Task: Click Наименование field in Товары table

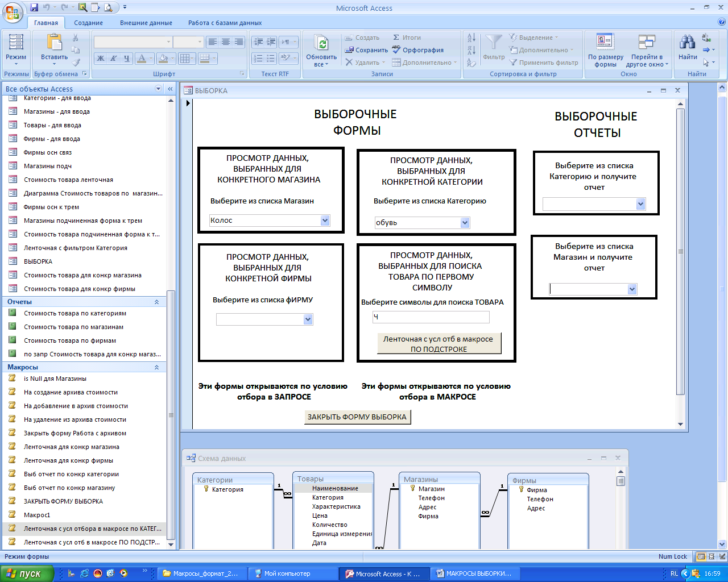Action: click(335, 488)
